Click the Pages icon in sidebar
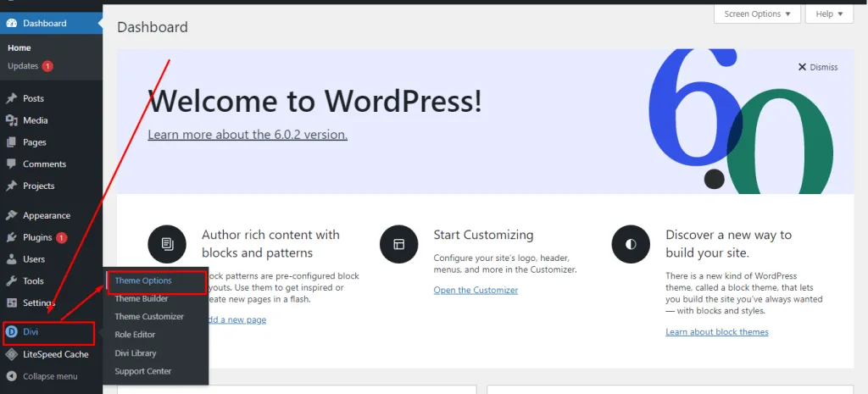The width and height of the screenshot is (868, 394). click(11, 142)
